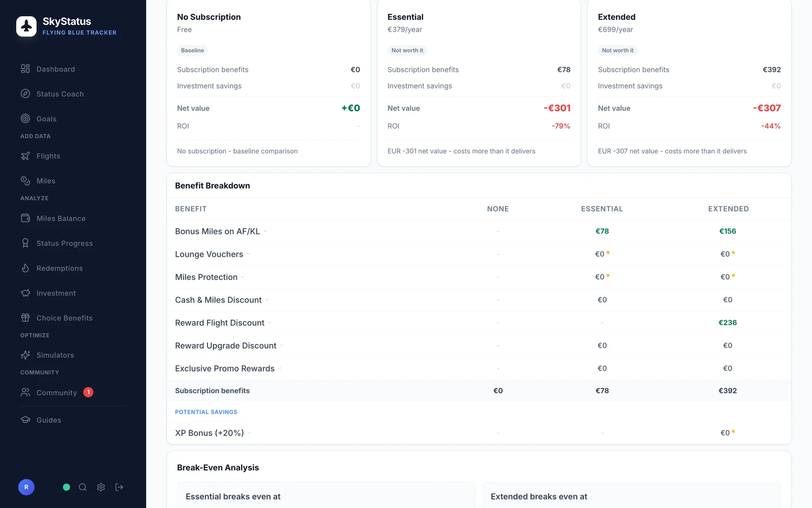
Task: Click the Baseline badge on No Subscription
Action: pyautogui.click(x=192, y=50)
